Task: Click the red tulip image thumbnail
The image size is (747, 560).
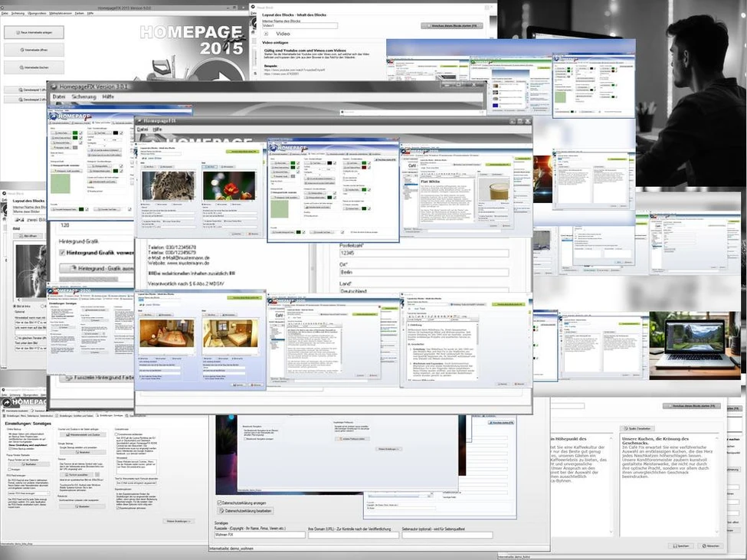Action: 230,185
